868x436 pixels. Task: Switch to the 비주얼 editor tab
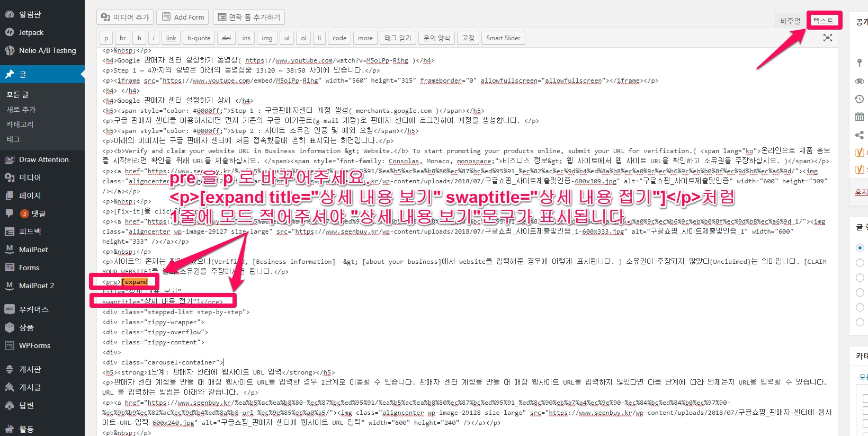click(790, 21)
